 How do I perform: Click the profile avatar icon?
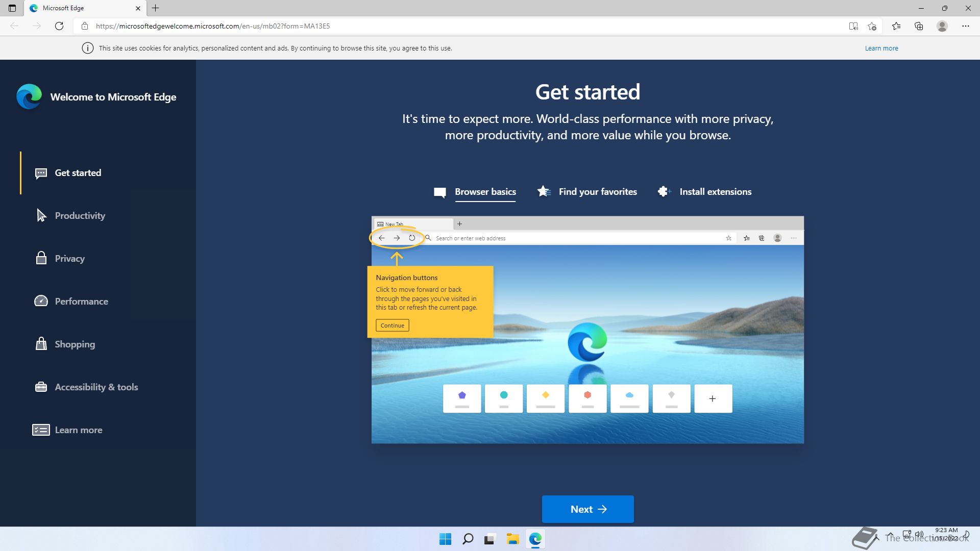click(942, 26)
